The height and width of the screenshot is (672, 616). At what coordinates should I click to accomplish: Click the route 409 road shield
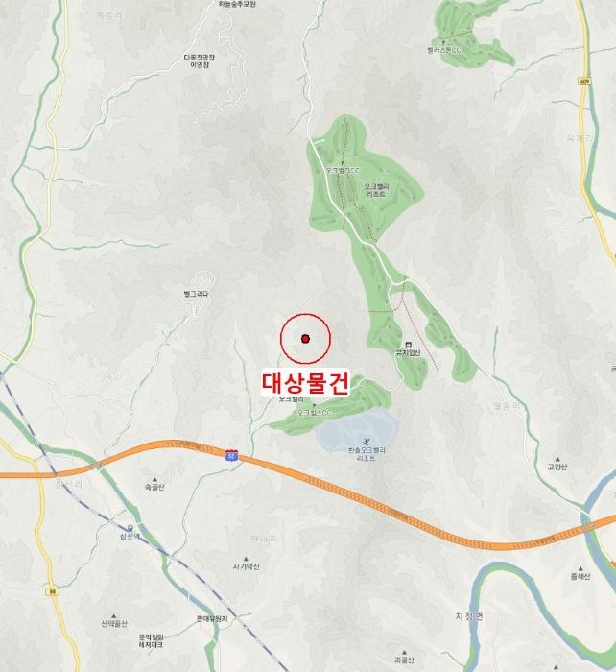point(584,82)
